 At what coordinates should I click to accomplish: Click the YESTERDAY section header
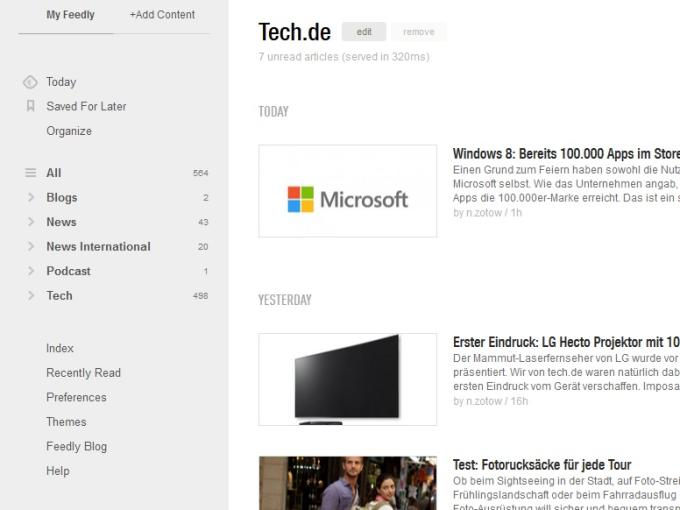point(285,300)
